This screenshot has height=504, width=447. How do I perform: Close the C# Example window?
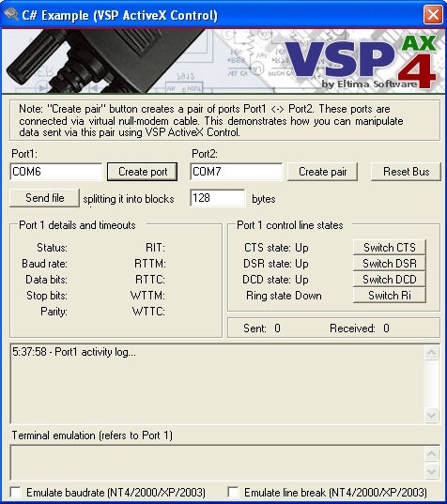click(x=433, y=15)
